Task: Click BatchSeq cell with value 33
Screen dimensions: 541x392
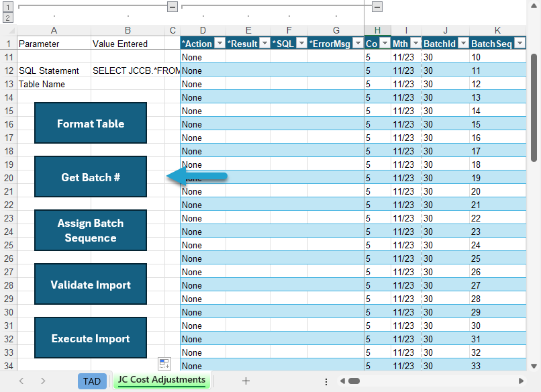Action: [497, 366]
